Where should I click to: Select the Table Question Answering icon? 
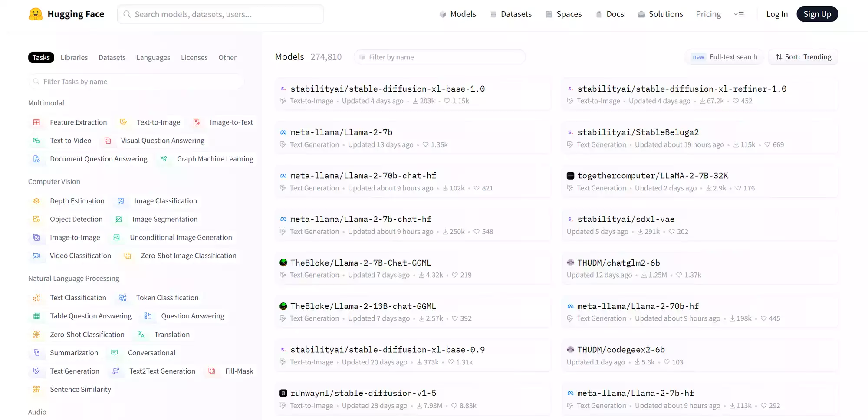(36, 316)
